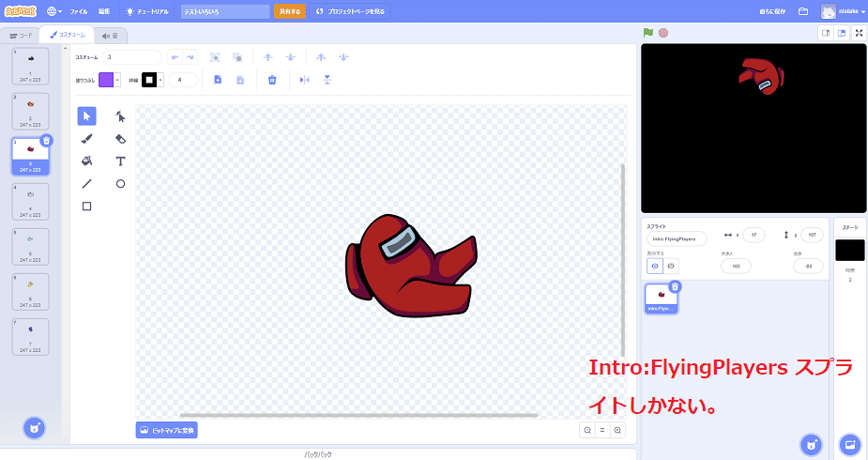This screenshot has height=460, width=868.
Task: Flip the costume horizontally
Action: click(304, 80)
